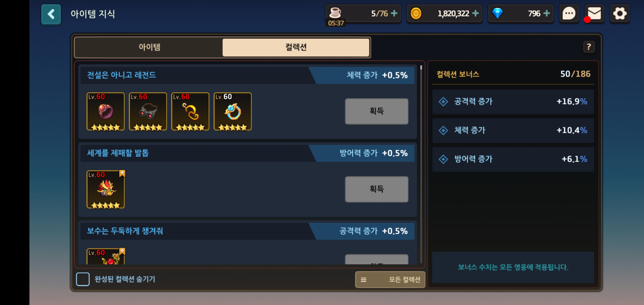Open the question mark help button

[589, 47]
